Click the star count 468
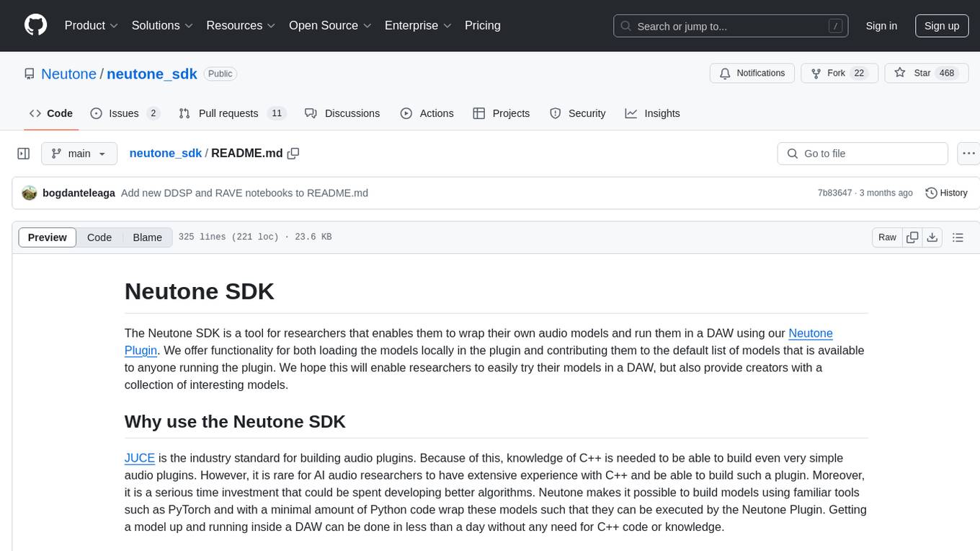The width and height of the screenshot is (980, 551). 947,74
